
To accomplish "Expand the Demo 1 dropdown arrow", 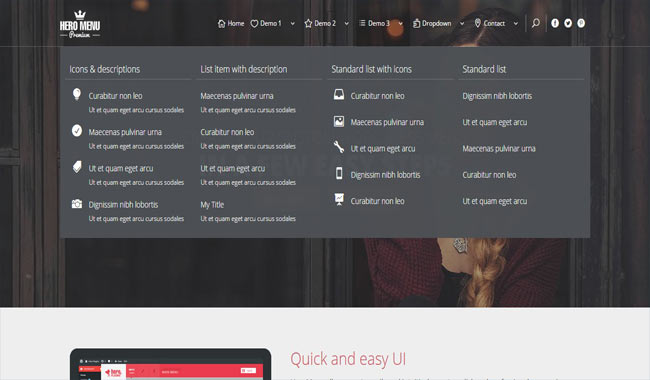I will tap(293, 24).
